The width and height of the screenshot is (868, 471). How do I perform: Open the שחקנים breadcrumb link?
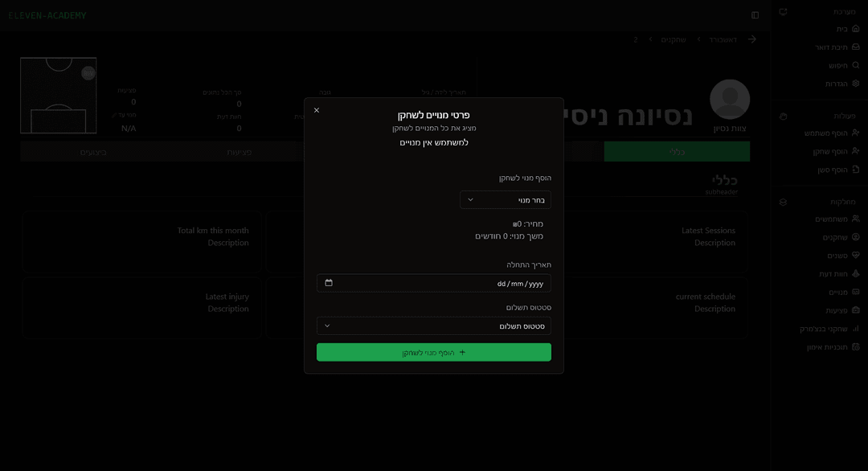674,40
